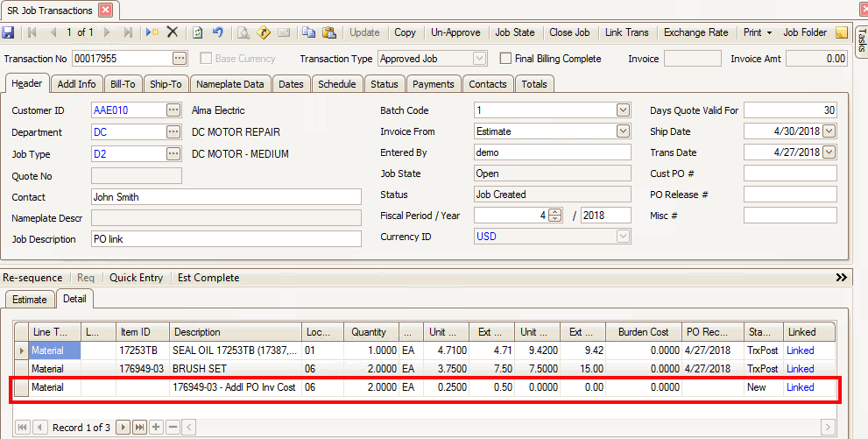Image resolution: width=868 pixels, height=439 pixels.
Task: Click the Save disk icon in toolbar
Action: pyautogui.click(x=9, y=32)
